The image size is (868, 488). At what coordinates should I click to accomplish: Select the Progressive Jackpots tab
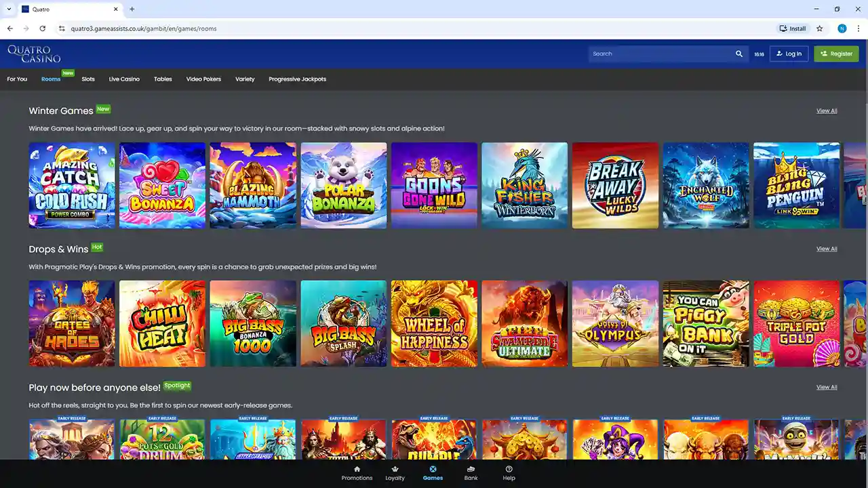pyautogui.click(x=297, y=79)
